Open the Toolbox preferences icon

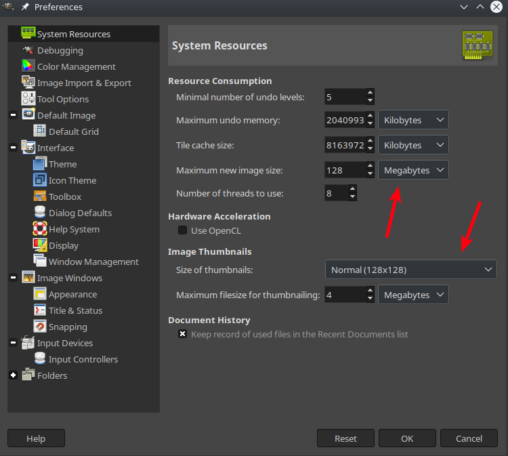pos(40,196)
